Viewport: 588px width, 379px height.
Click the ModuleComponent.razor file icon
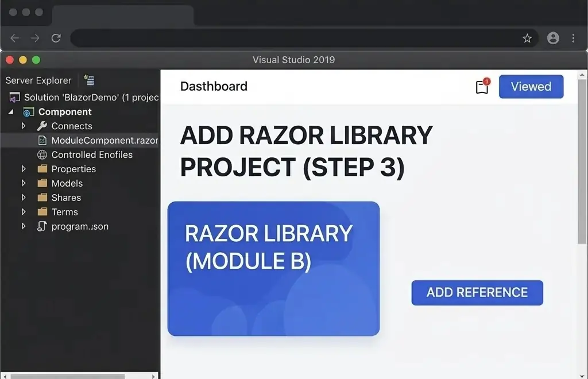tap(42, 140)
